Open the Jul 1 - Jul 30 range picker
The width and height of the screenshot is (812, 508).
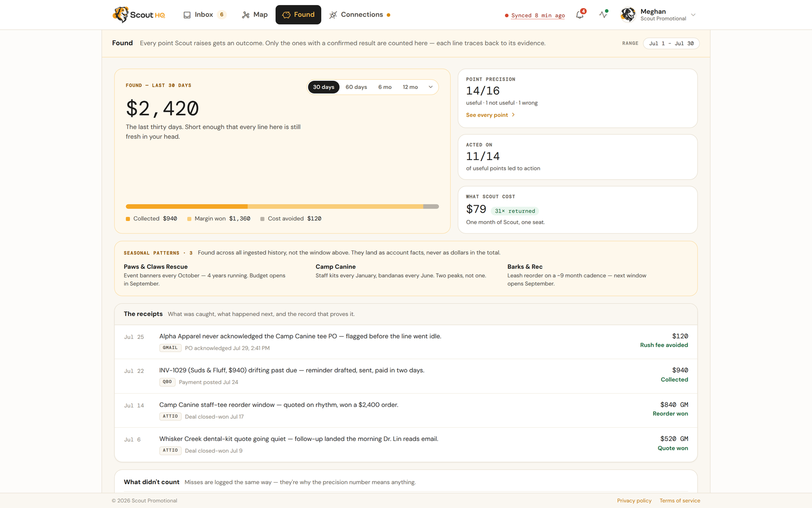(x=671, y=43)
